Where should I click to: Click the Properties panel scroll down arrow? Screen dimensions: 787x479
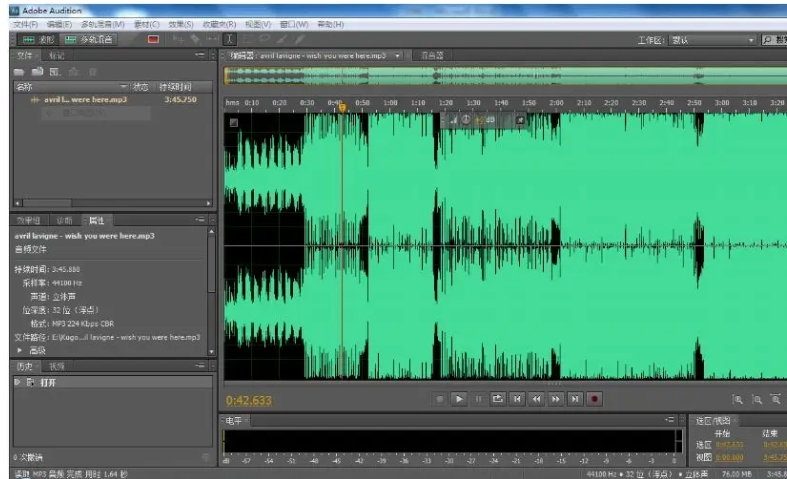pos(211,351)
